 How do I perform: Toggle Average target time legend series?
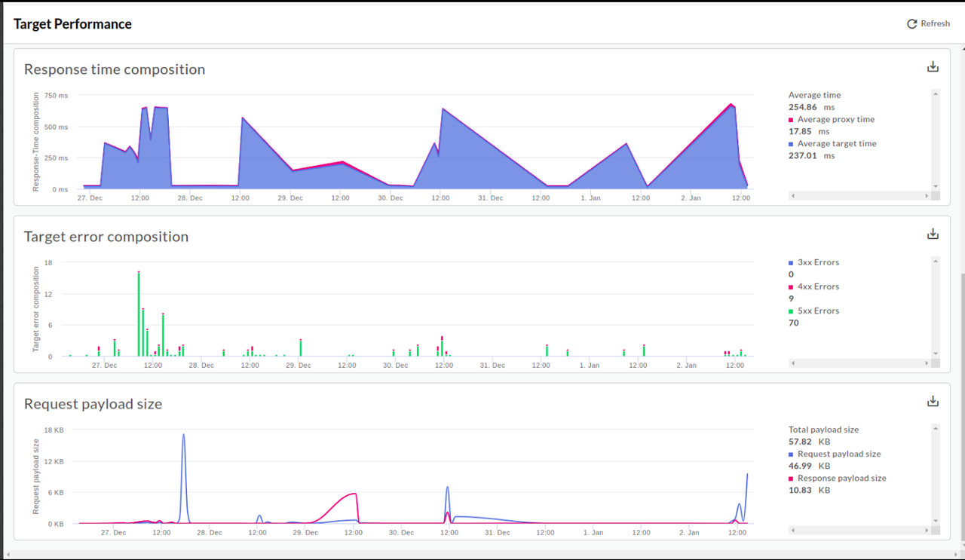[832, 143]
